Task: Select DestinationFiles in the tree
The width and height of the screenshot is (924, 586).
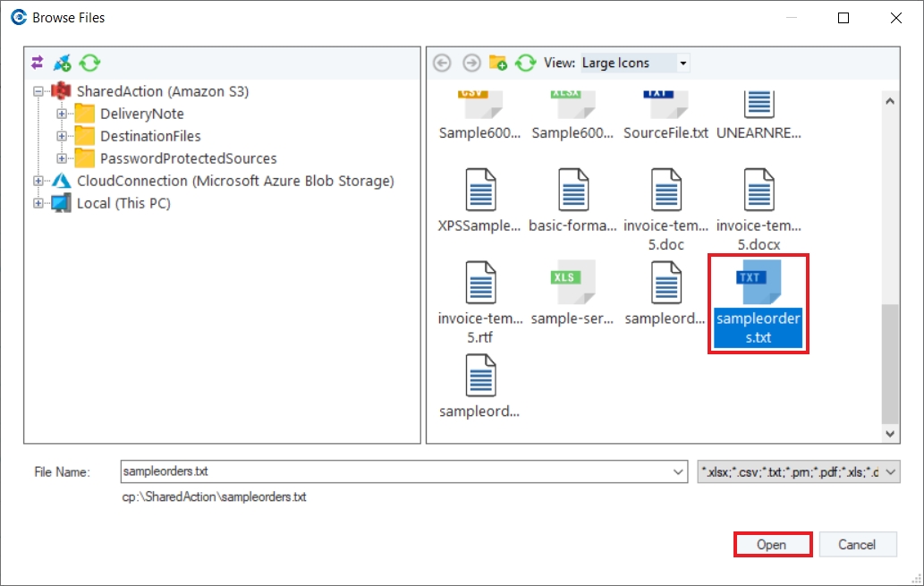Action: pos(150,136)
